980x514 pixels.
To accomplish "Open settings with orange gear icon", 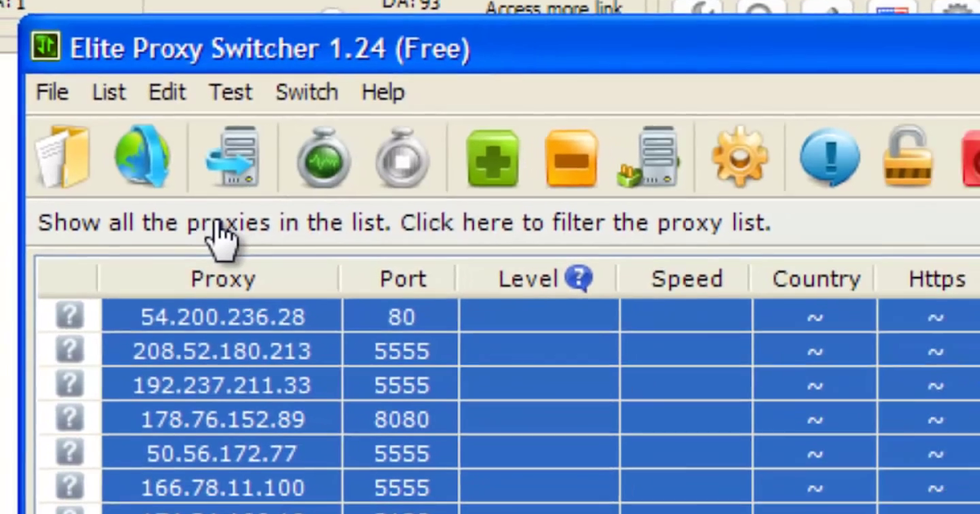I will coord(740,156).
